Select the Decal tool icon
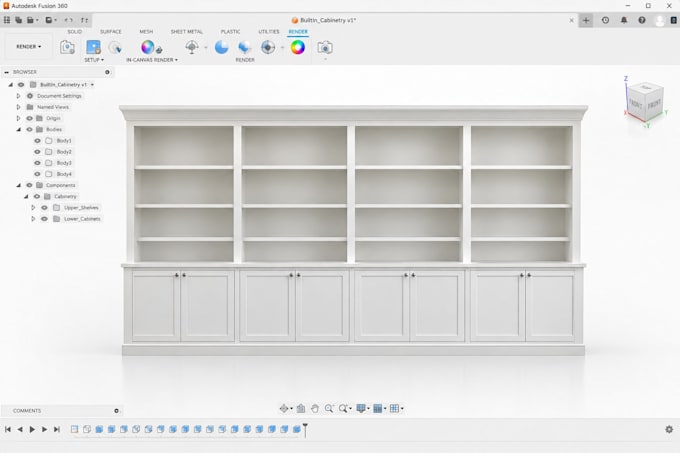680x453 pixels. pyautogui.click(x=115, y=47)
